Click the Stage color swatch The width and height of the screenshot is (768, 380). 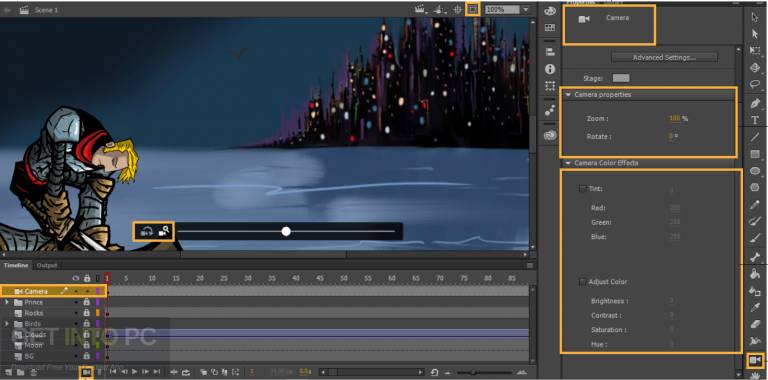click(x=621, y=78)
